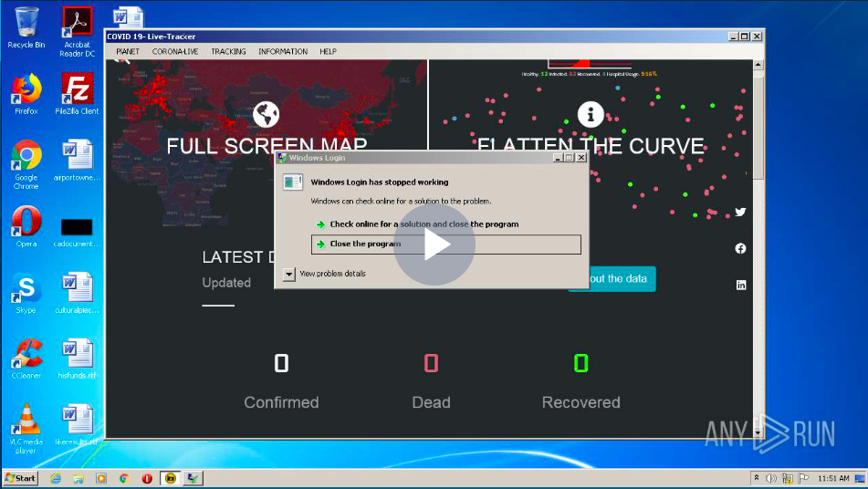868x489 pixels.
Task: Open the PLANET menu
Action: [128, 51]
